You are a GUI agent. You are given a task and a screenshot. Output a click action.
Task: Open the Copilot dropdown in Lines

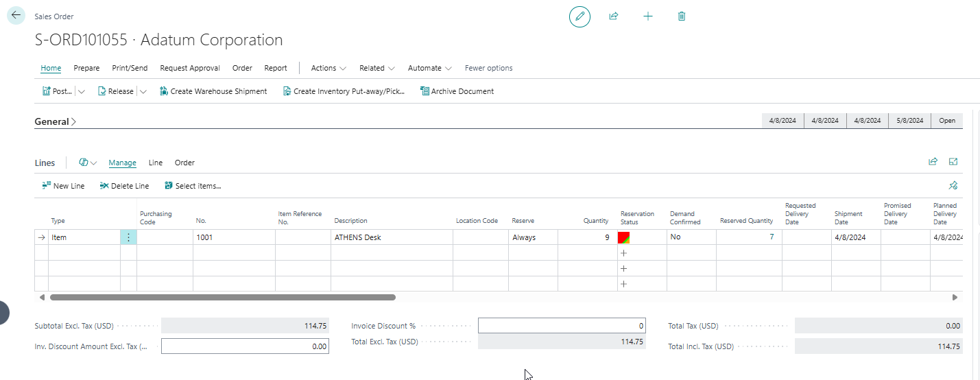(88, 163)
